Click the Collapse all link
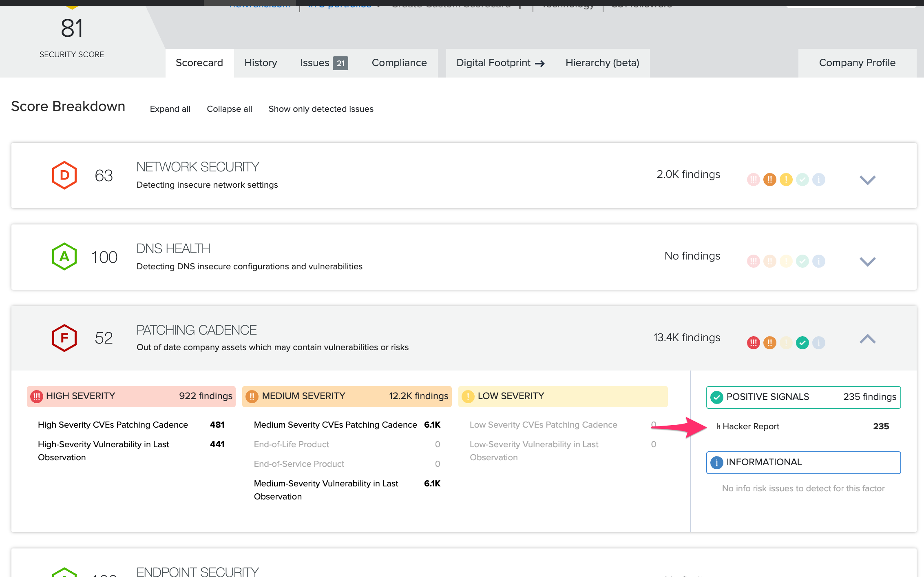The height and width of the screenshot is (577, 924). [x=229, y=109]
